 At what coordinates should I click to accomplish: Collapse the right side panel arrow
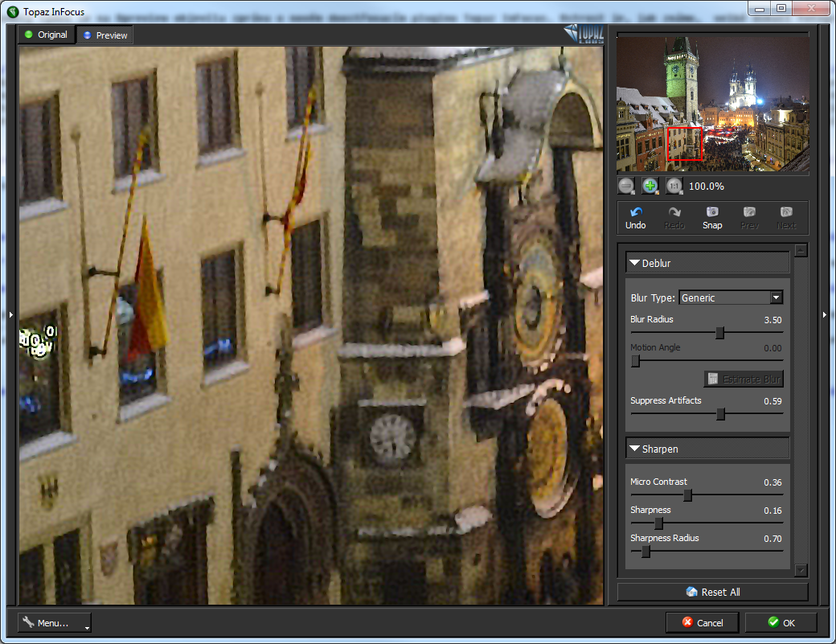pyautogui.click(x=825, y=315)
